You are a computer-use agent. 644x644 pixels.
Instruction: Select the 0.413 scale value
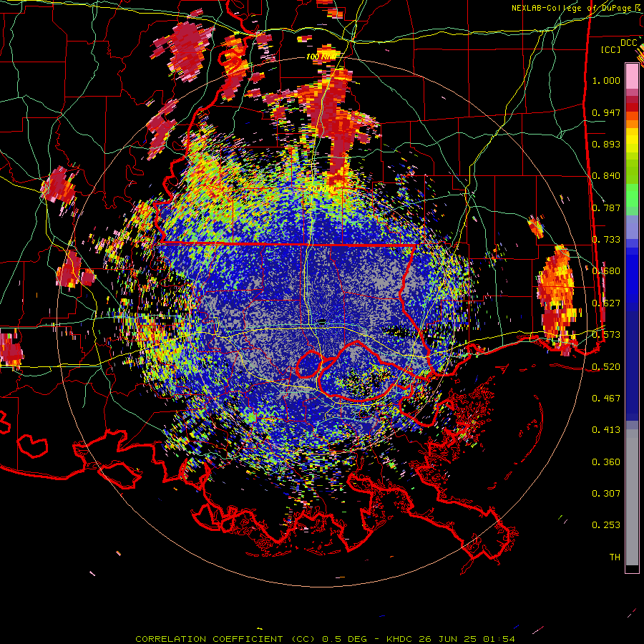click(x=606, y=430)
